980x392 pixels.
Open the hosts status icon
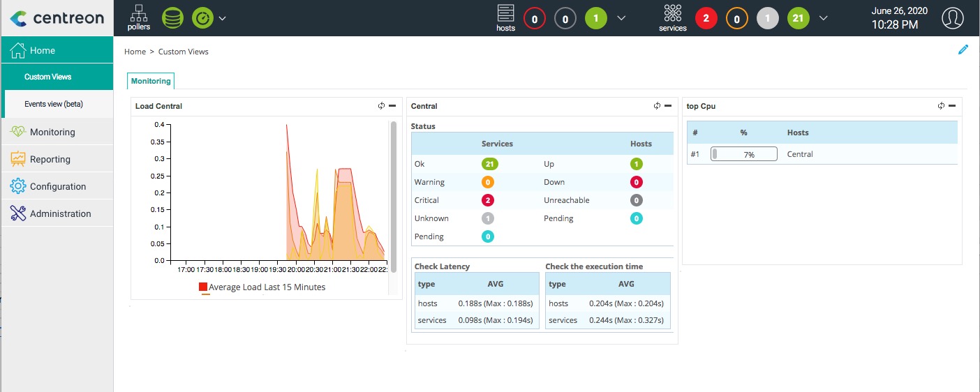click(505, 17)
